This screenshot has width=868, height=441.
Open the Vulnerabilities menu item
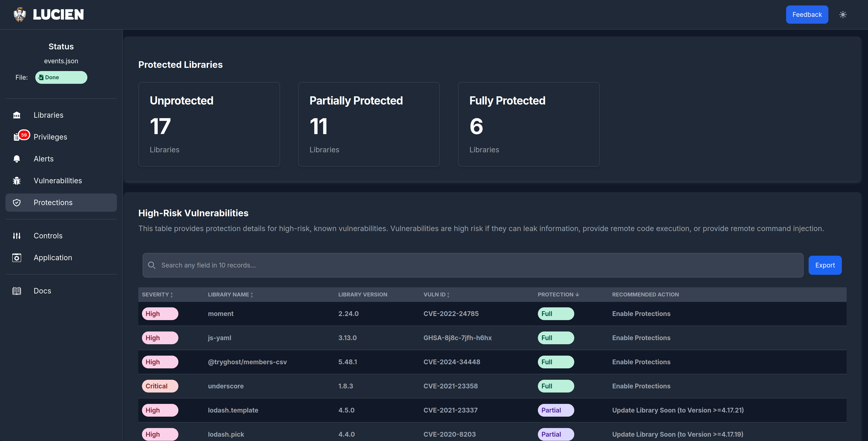58,181
